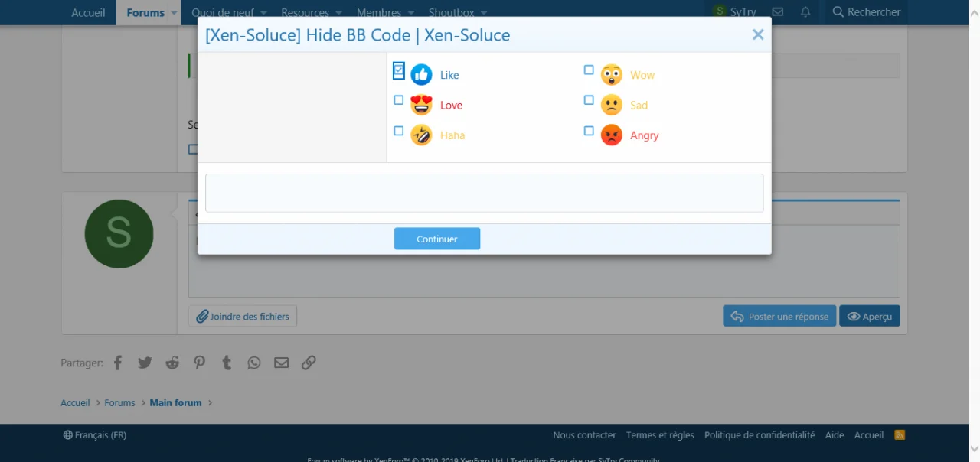Viewport: 980px width, 462px height.
Task: Expand the Forums menu dropdown arrow
Action: (175, 13)
